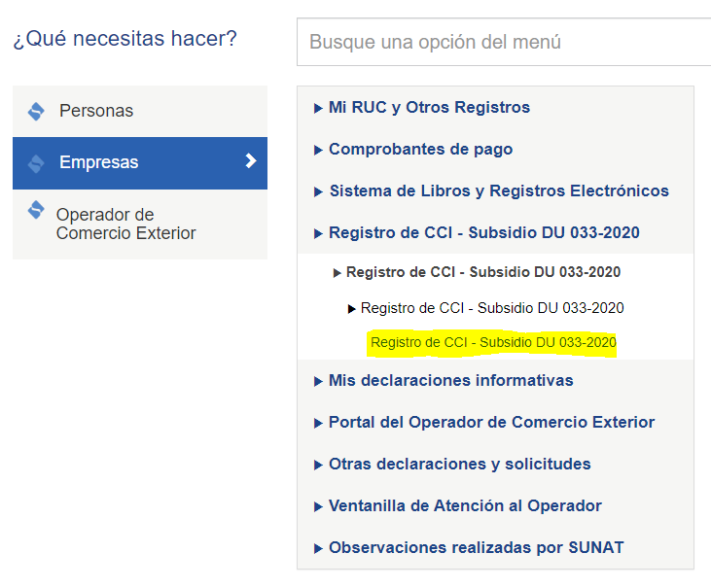Viewport: 711px width, 588px height.
Task: Focus the Busque una opción del menú field
Action: (x=504, y=42)
